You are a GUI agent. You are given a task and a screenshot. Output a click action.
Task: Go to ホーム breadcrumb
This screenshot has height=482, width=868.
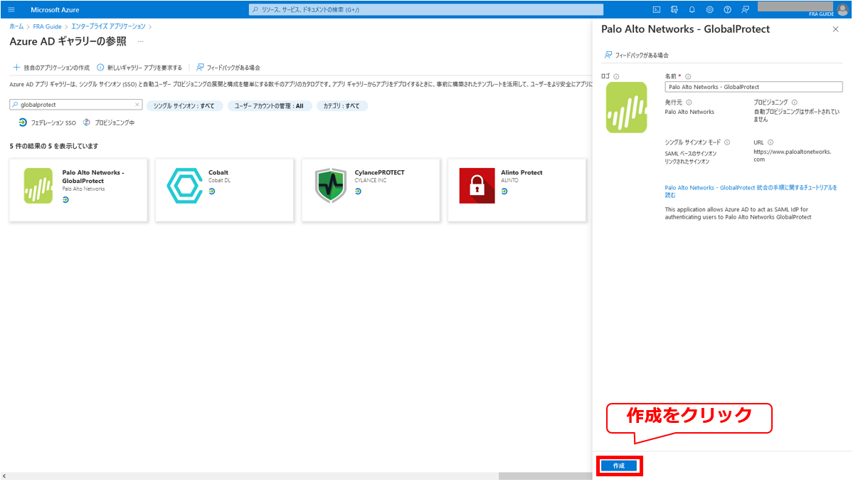(x=16, y=26)
